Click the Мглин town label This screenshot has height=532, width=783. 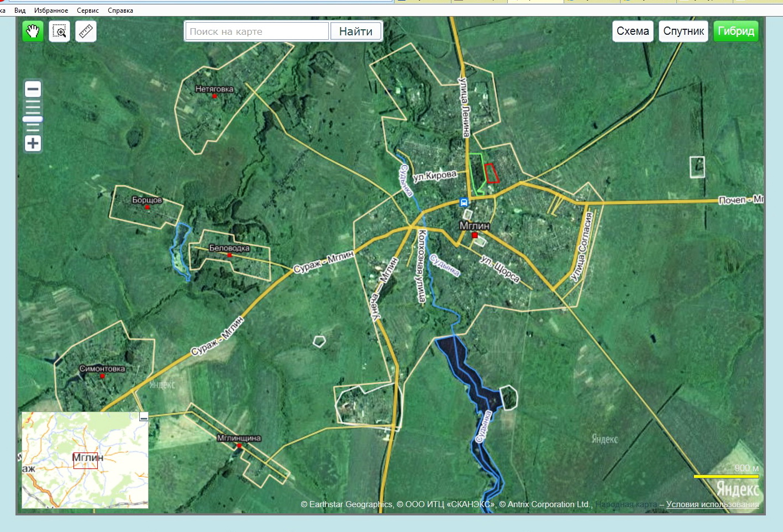(x=475, y=226)
